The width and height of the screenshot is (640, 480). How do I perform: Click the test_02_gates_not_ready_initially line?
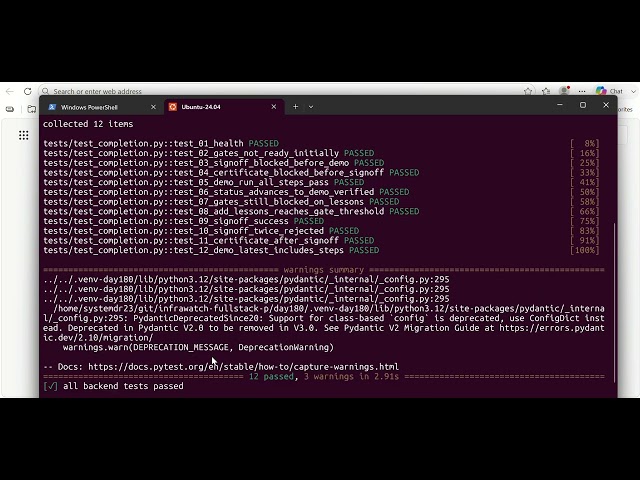tap(209, 153)
